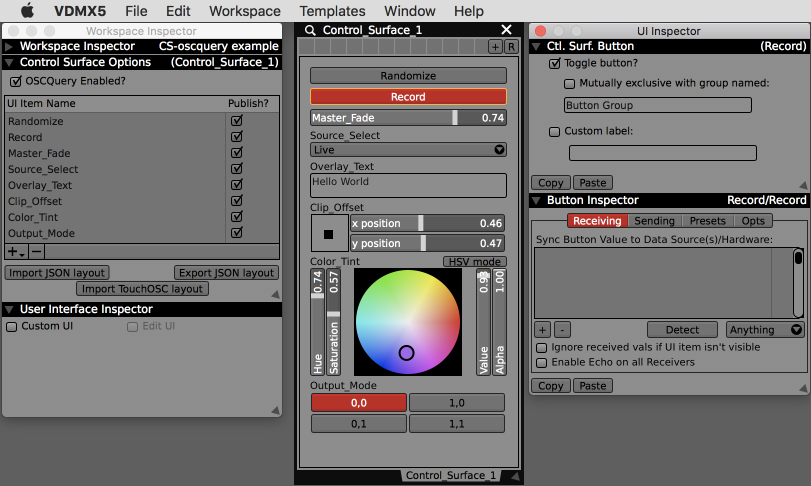Click Detect button
811x486 pixels.
[x=682, y=330]
